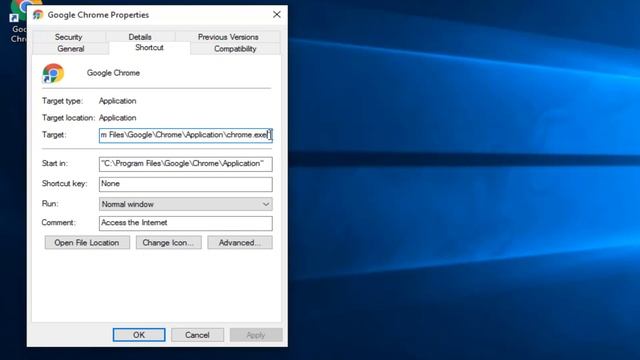Image resolution: width=640 pixels, height=360 pixels.
Task: Click the Target location label
Action: pyautogui.click(x=68, y=118)
